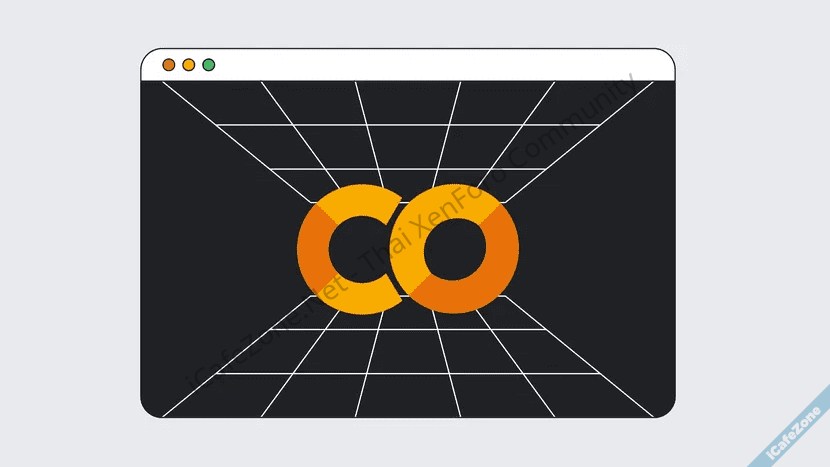Viewport: 830px width, 467px height.
Task: Click the dark panel right of the logo
Action: pyautogui.click(x=600, y=249)
